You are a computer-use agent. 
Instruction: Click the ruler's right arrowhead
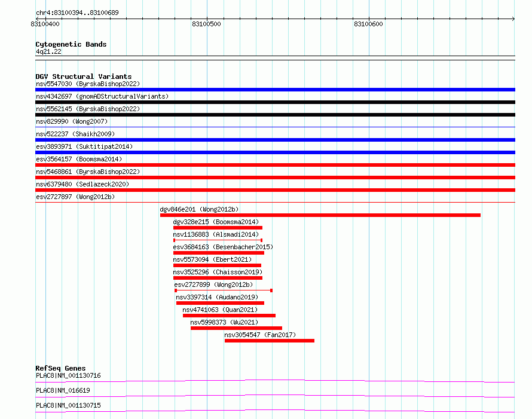pos(513,19)
